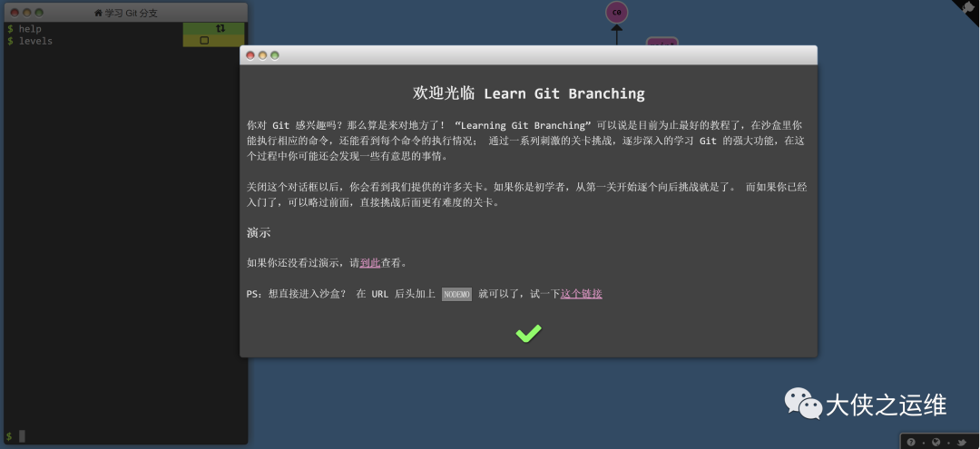
Task: Click the pin icon in top right corner
Action: [969, 7]
